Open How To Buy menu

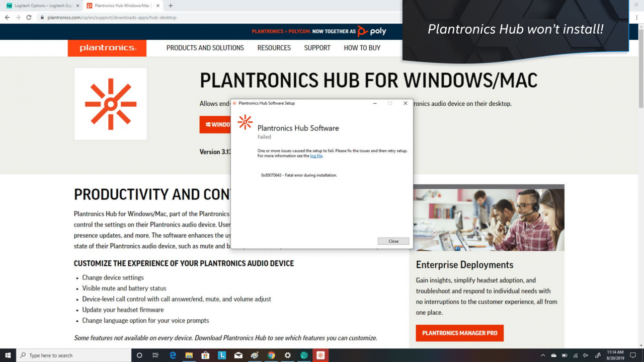362,48
